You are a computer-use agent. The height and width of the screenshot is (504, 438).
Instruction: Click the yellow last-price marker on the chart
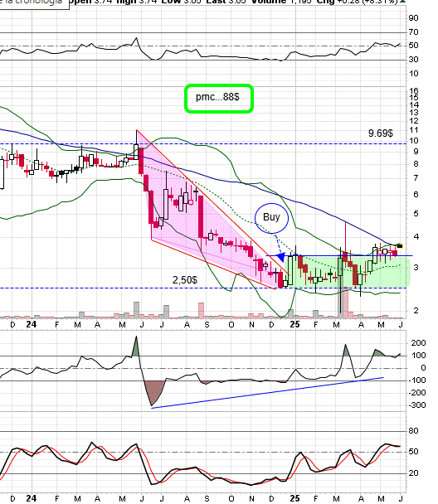(400, 246)
